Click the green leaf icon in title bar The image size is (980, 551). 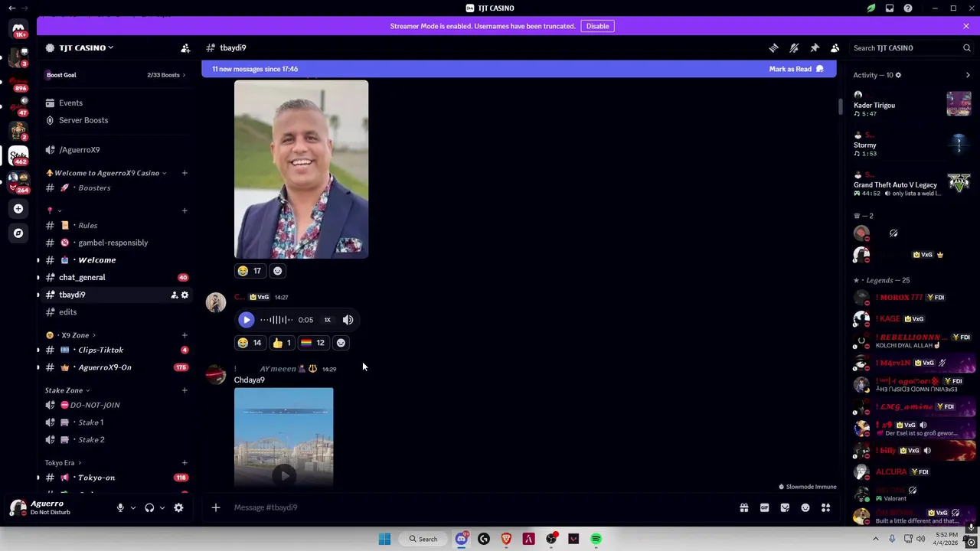point(871,8)
